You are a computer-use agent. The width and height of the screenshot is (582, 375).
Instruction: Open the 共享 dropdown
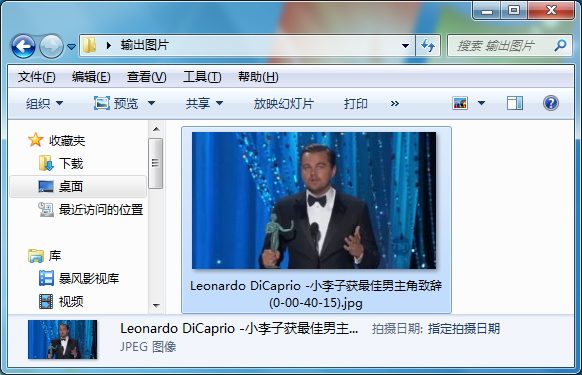[x=205, y=103]
